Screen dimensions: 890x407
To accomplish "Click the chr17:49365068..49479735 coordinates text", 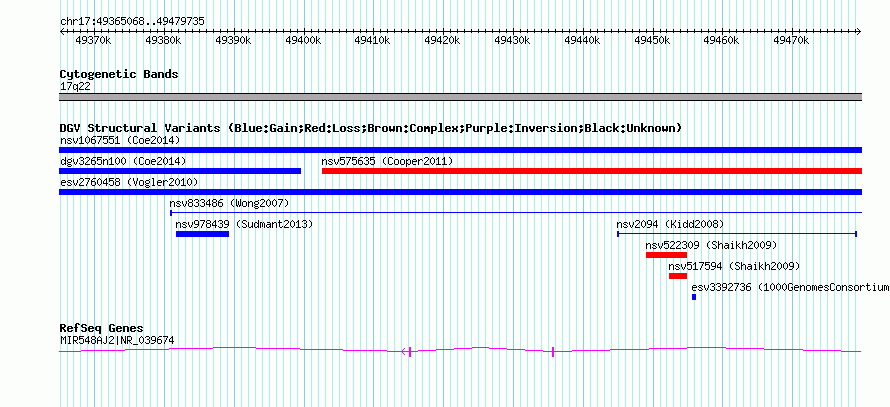I will tap(132, 22).
